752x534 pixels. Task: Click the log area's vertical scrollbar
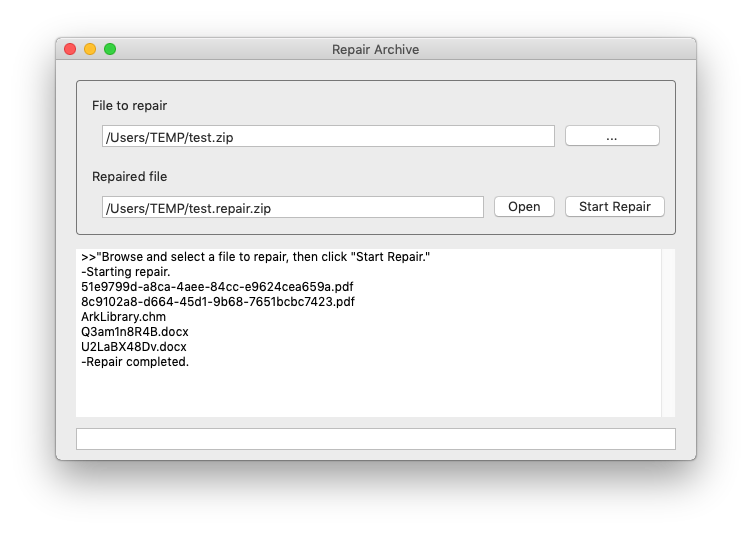point(668,332)
